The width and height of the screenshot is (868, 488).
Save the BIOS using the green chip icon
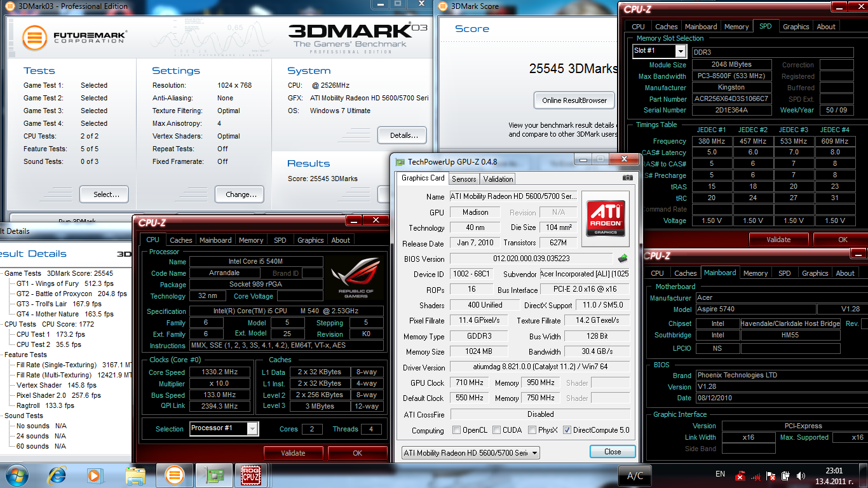coord(623,258)
